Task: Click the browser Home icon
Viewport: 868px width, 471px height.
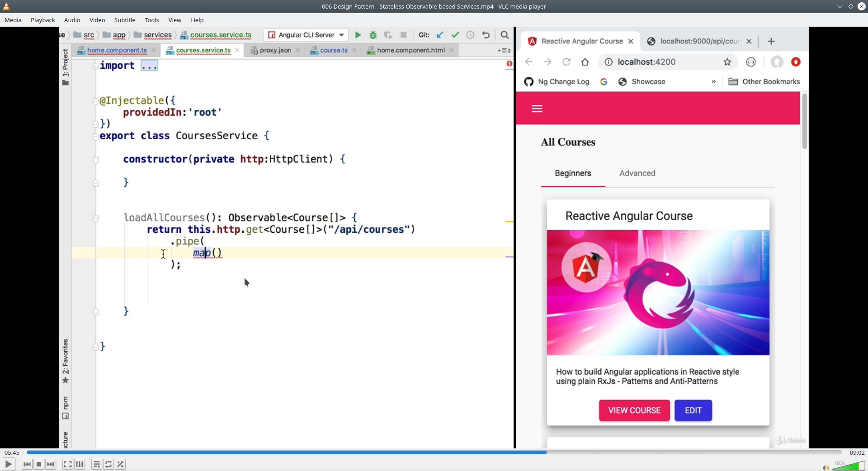Action: pyautogui.click(x=585, y=62)
